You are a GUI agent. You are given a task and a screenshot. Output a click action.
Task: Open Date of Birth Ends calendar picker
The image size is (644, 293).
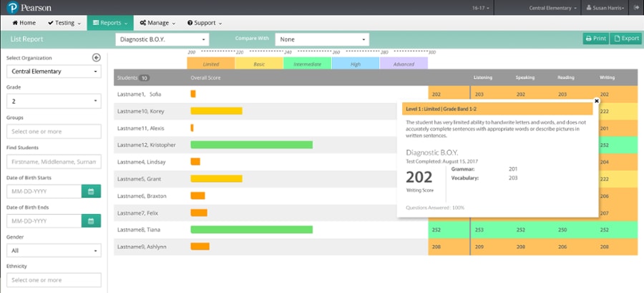[92, 221]
